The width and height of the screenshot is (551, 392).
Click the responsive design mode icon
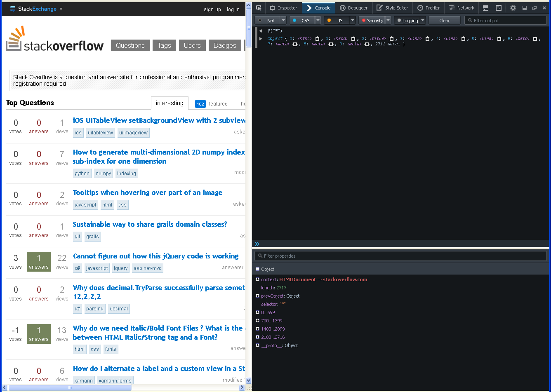tap(499, 8)
